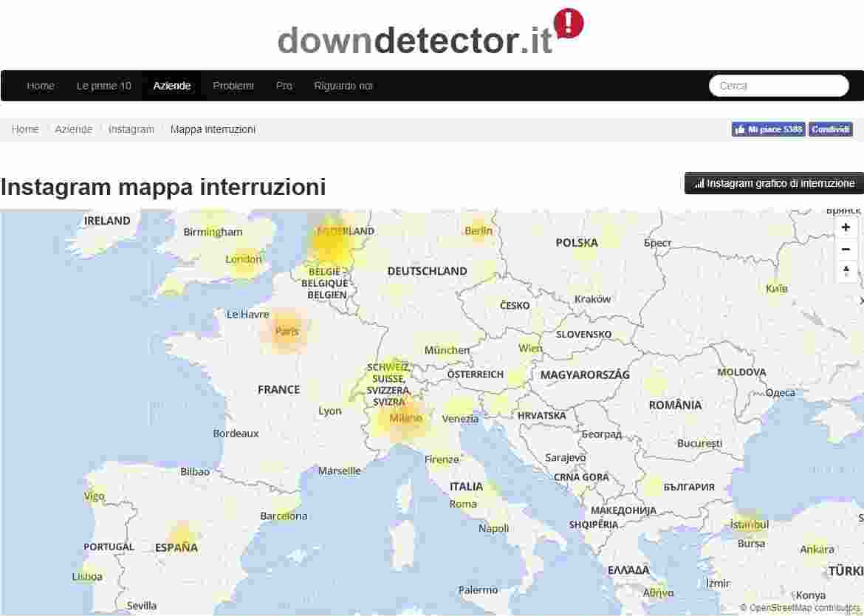
Task: Click the ESPAÑA country label
Action: [176, 547]
